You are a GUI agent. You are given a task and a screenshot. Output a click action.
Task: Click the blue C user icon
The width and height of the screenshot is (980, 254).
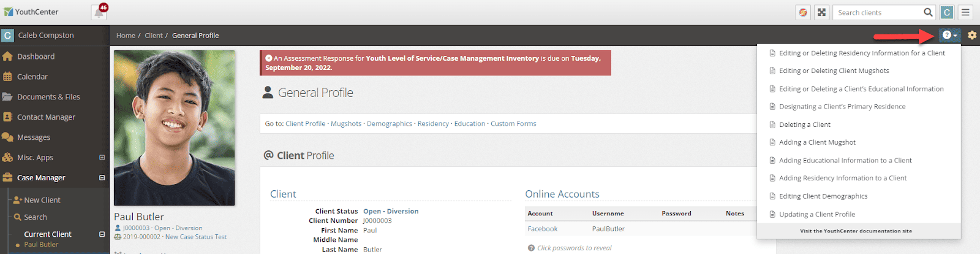(947, 12)
